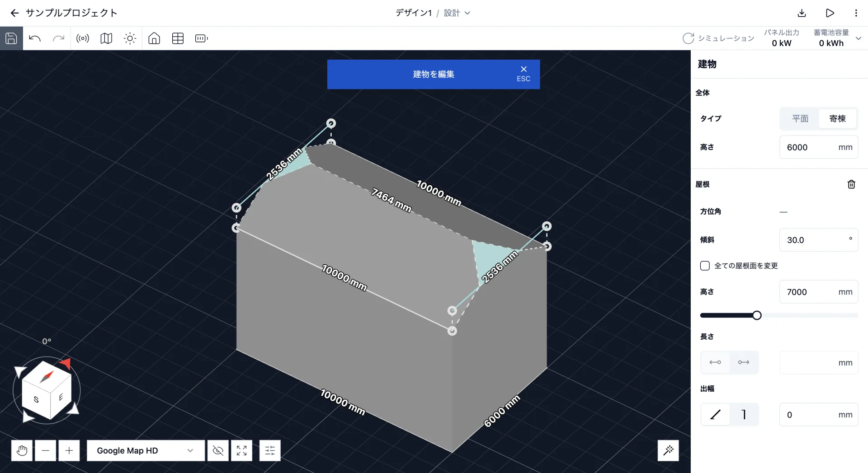Viewport: 868px width, 473px height.
Task: Close the 建物を編集 banner
Action: [524, 74]
